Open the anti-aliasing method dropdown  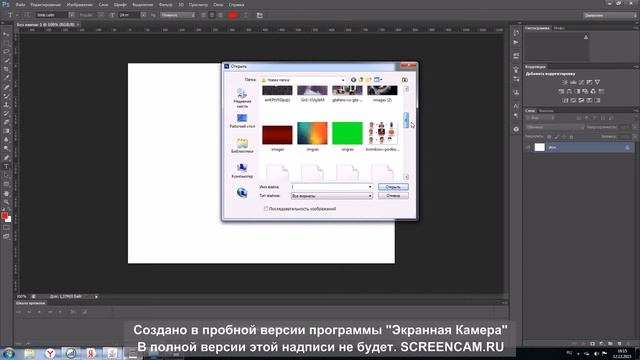click(x=178, y=15)
